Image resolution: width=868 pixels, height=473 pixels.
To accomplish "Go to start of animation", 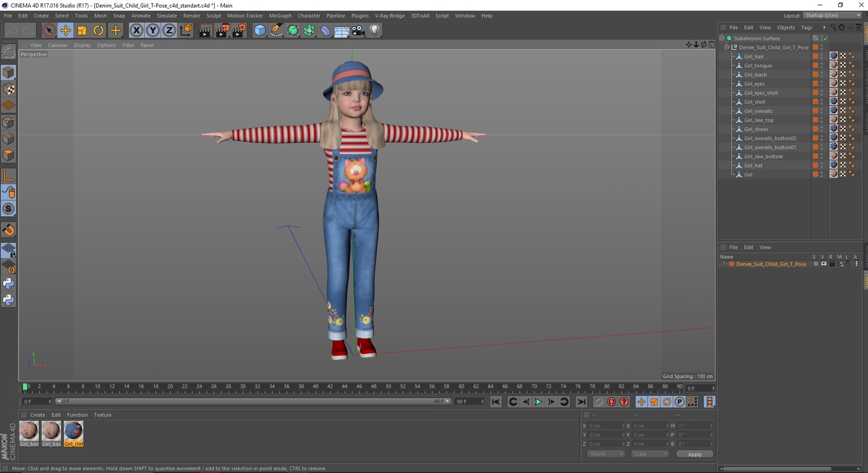I will pyautogui.click(x=496, y=402).
